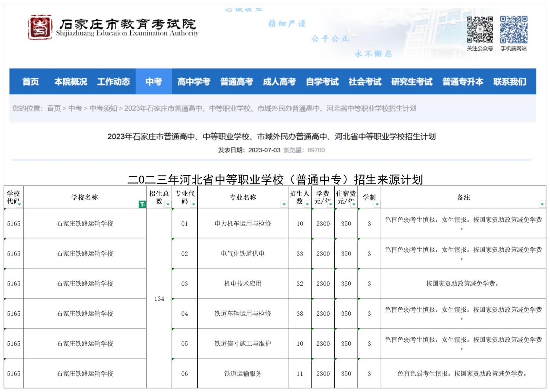Image resolution: width=550 pixels, height=392 pixels.
Task: Click the 首页 breadcrumb link
Action: pyautogui.click(x=54, y=108)
